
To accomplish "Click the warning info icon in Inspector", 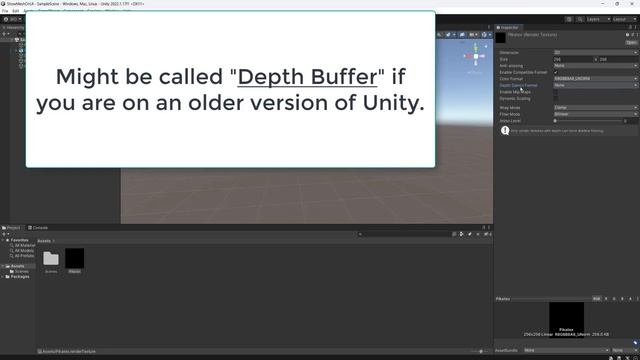I will [505, 131].
